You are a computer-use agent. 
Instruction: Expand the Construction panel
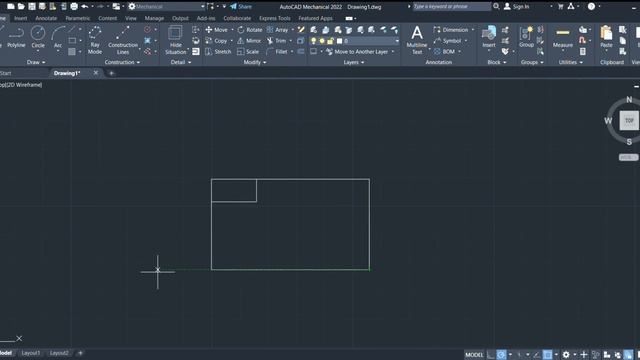122,62
